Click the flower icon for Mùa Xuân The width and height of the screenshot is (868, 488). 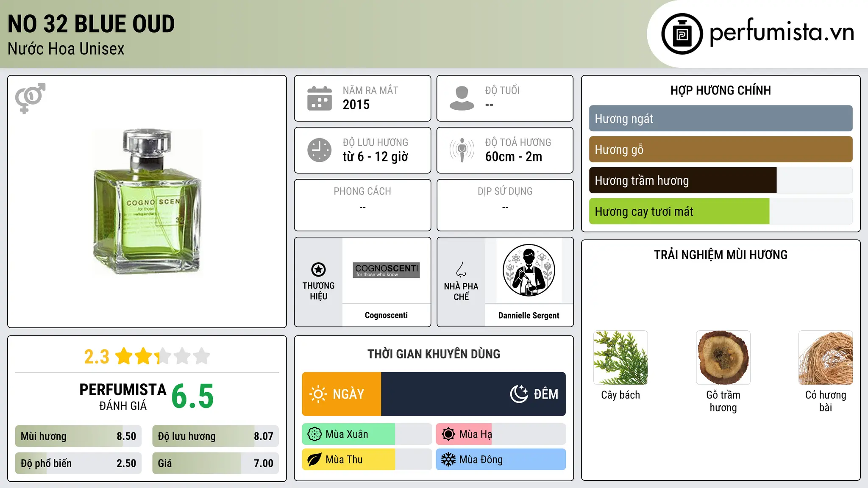pyautogui.click(x=314, y=434)
